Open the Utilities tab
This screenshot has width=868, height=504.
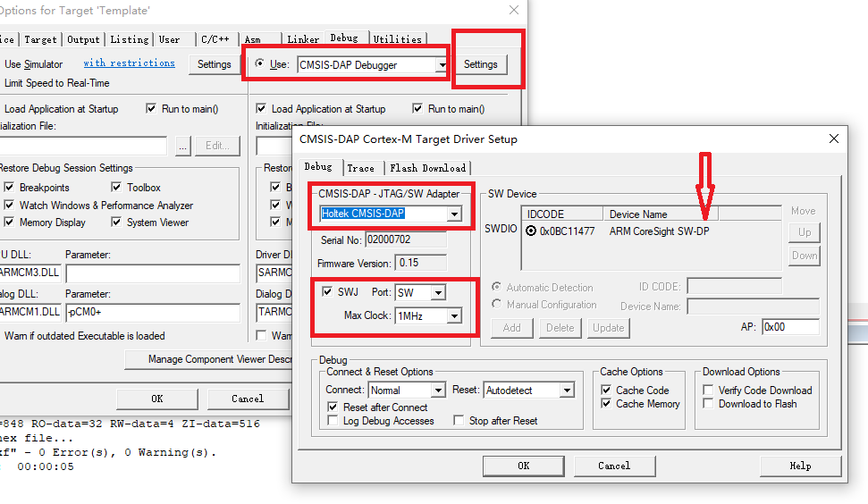point(398,39)
